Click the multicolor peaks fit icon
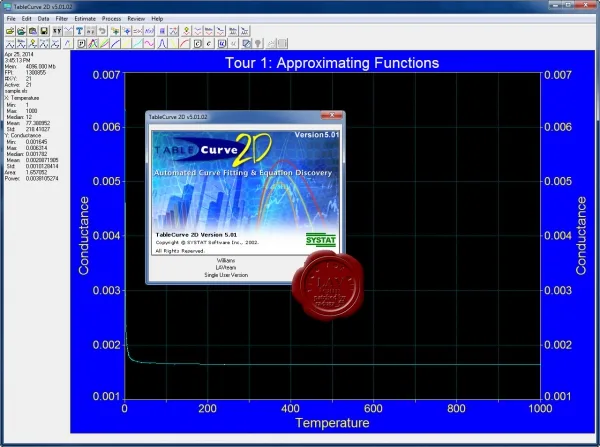 click(93, 44)
